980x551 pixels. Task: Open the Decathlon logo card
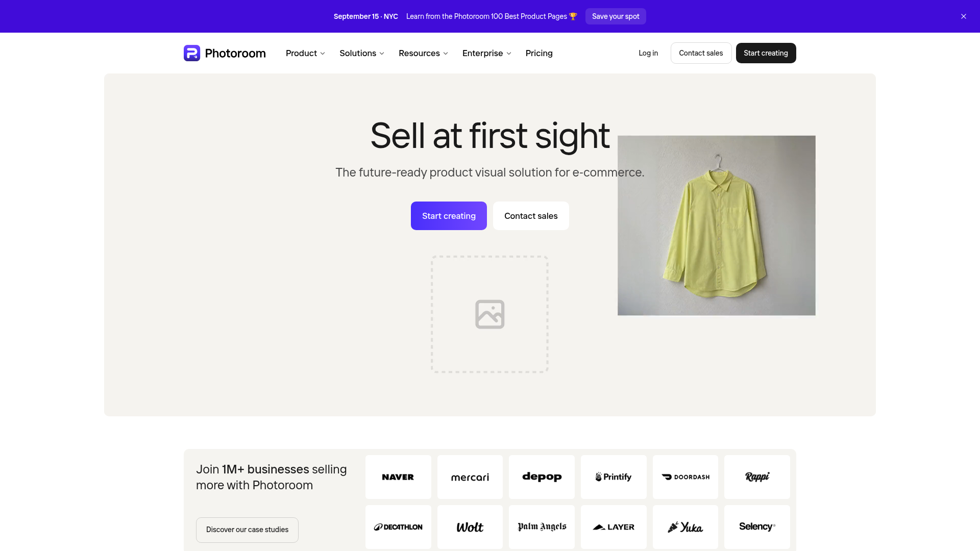click(398, 527)
